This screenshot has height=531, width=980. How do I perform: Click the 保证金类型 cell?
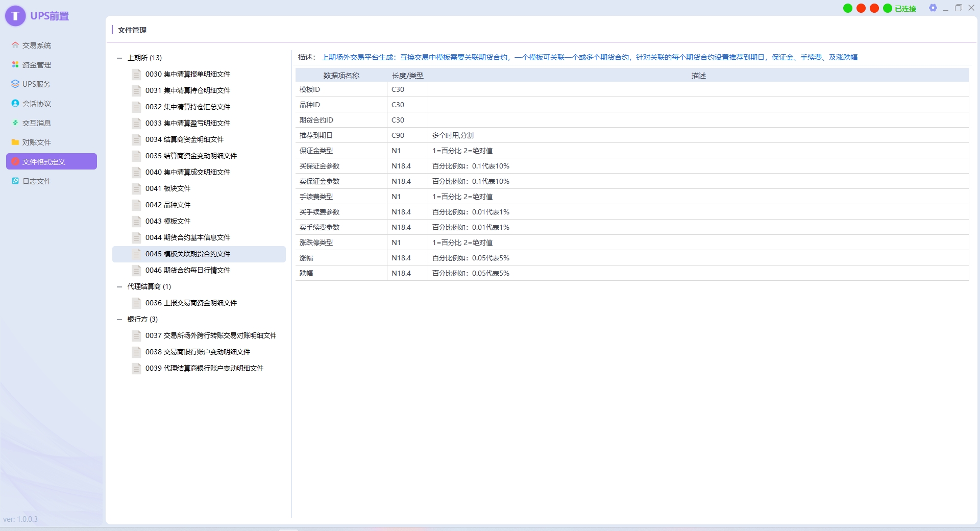341,151
